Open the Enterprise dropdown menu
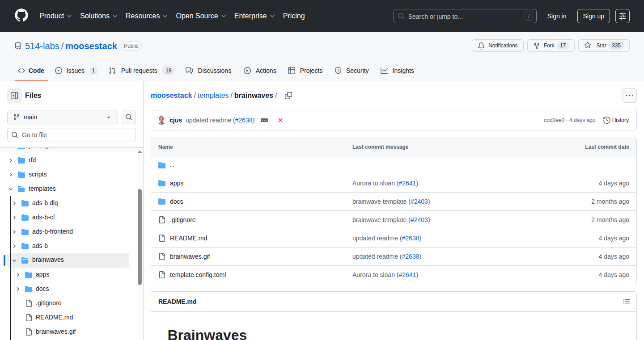Viewport: 644px width, 340px height. click(254, 16)
